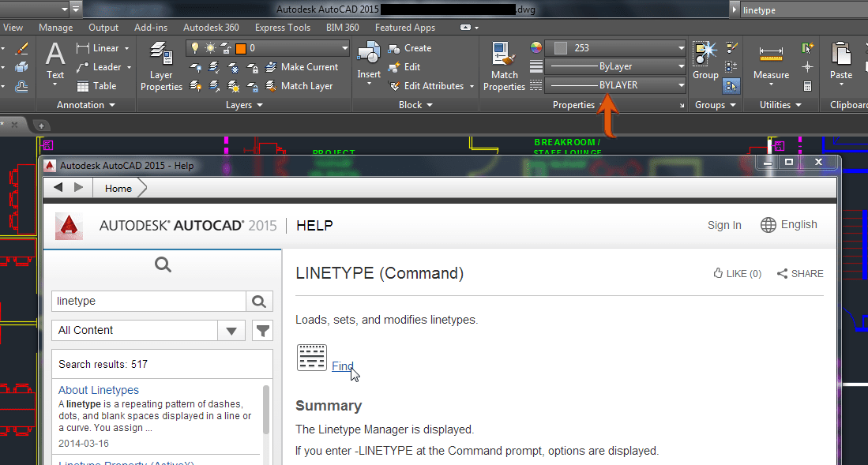Viewport: 868px width, 465px height.
Task: Click the Quick Select icon in Utilities
Action: tap(807, 48)
